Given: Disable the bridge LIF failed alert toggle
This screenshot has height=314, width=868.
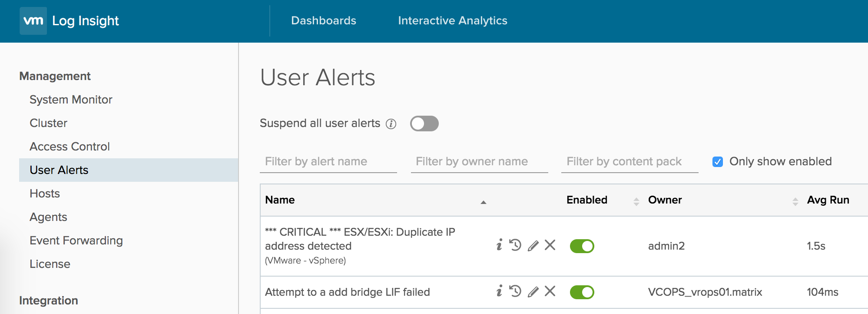Looking at the screenshot, I should (582, 292).
